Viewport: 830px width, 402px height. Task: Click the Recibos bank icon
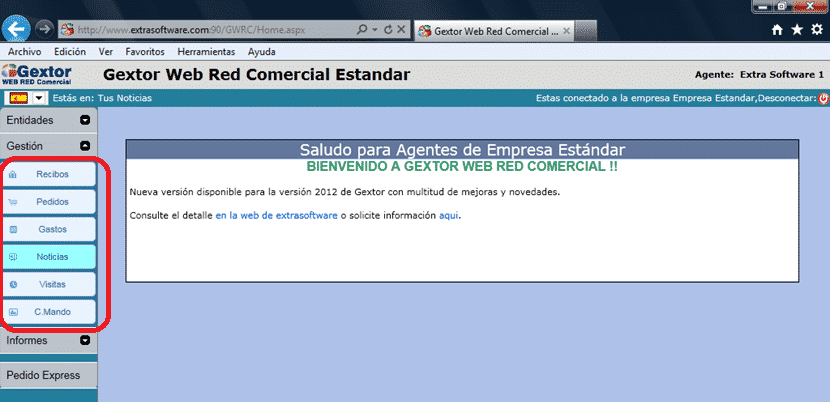click(13, 175)
